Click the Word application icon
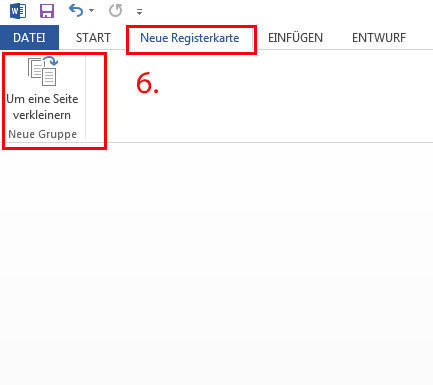This screenshot has height=385, width=433. [x=18, y=11]
